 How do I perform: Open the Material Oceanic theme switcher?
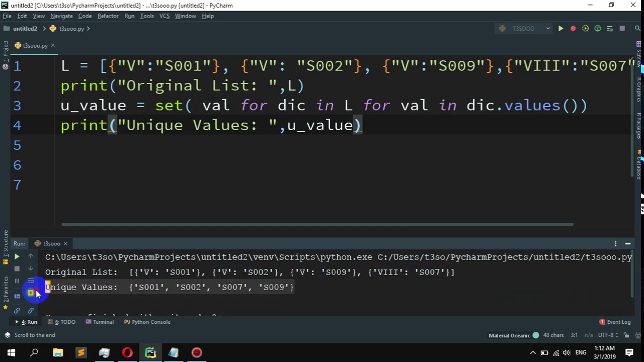[x=514, y=335]
